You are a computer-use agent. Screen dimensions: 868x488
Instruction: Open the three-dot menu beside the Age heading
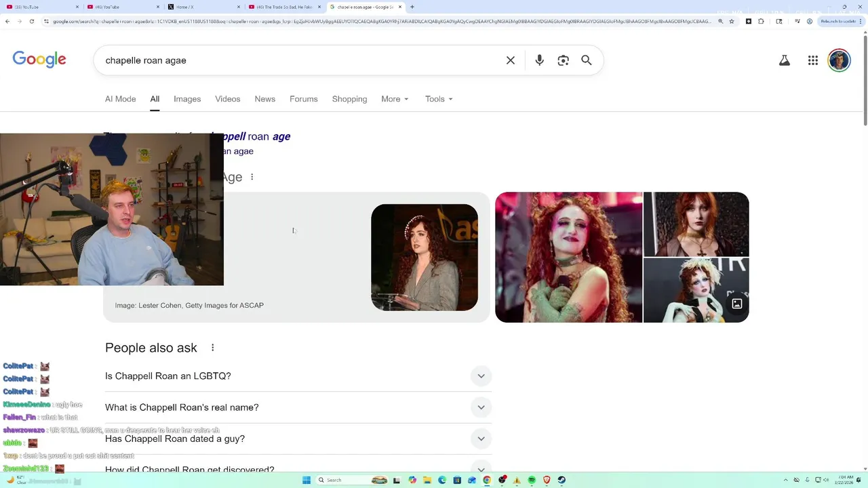coord(252,177)
